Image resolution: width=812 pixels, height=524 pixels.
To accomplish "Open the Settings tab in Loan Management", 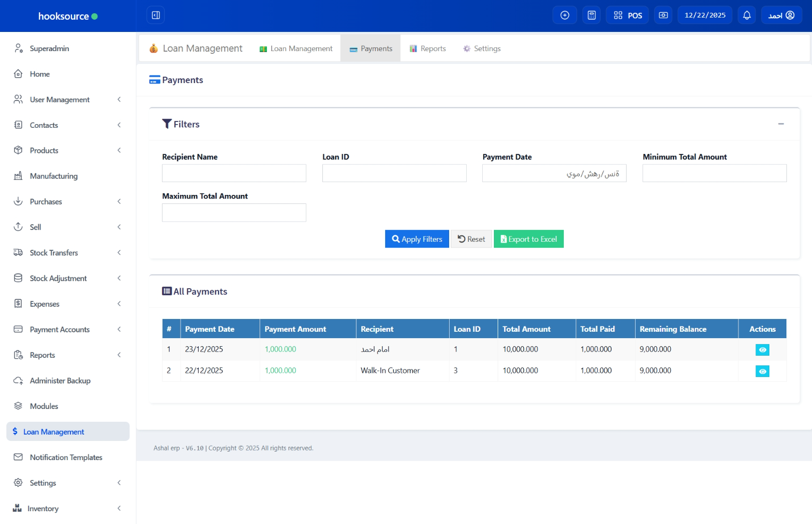I will coord(482,48).
